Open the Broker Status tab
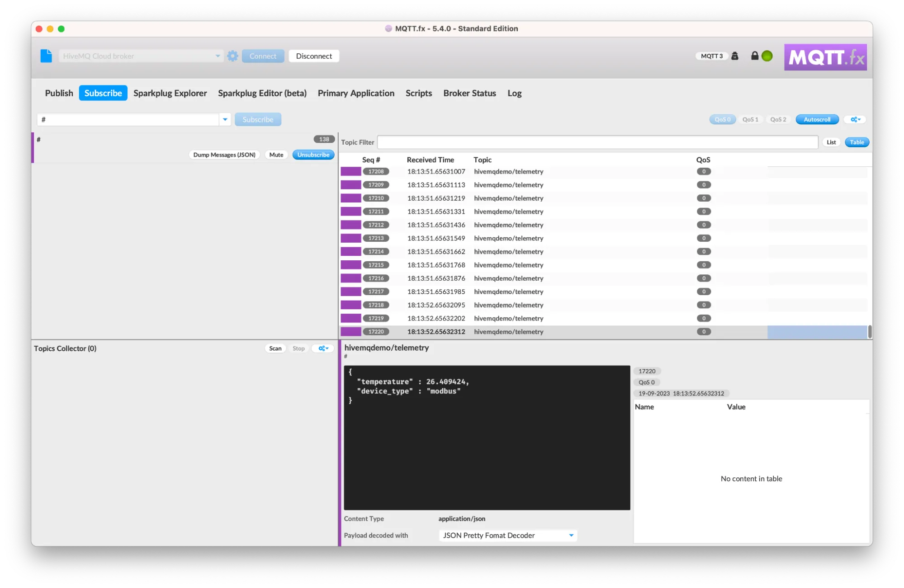904x588 pixels. tap(469, 93)
